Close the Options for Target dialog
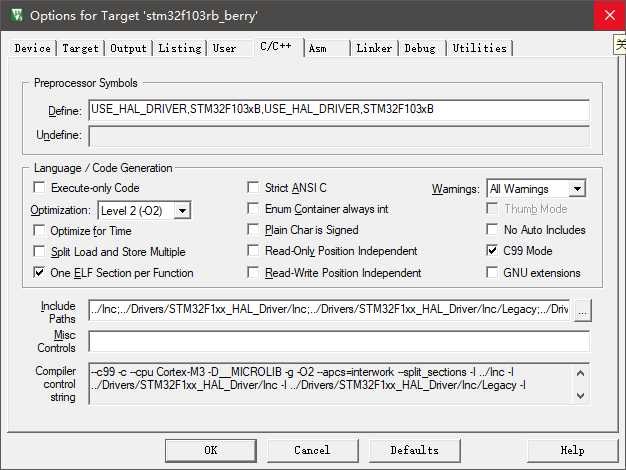The image size is (626, 470). point(609,15)
